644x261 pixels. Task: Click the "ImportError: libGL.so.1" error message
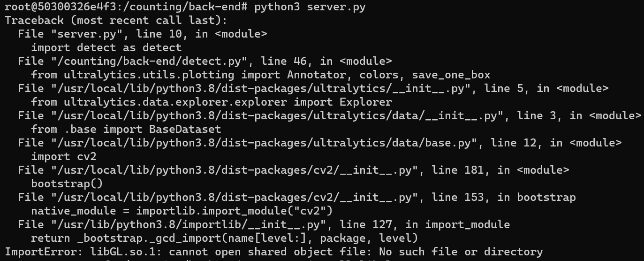pos(273,252)
